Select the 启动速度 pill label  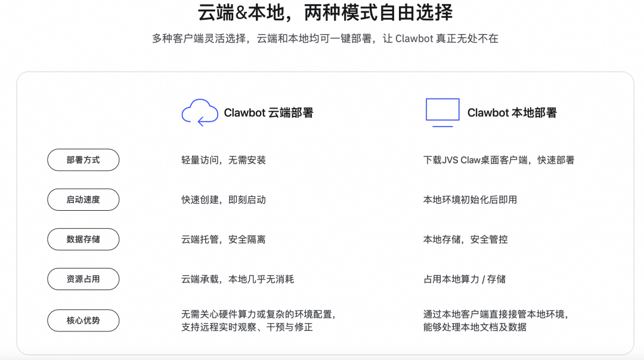[x=83, y=199]
